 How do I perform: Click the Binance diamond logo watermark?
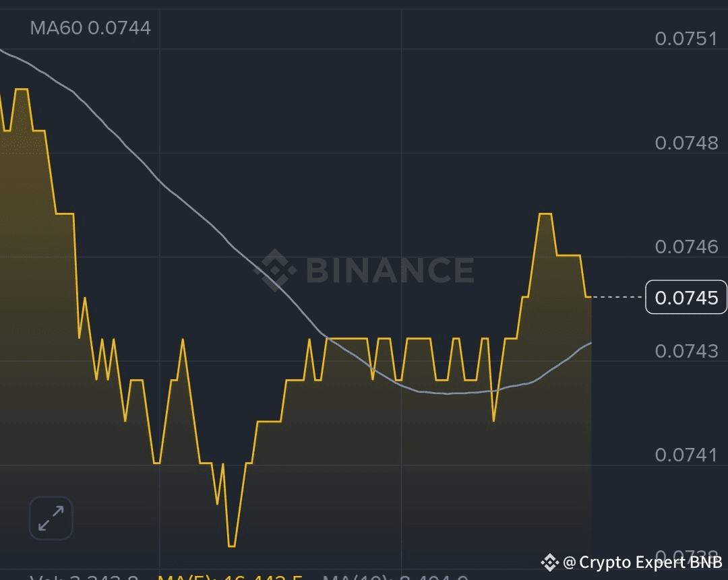275,270
